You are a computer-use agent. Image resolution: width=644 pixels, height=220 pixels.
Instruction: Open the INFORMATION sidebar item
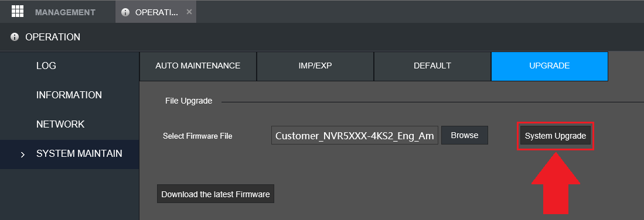[69, 95]
